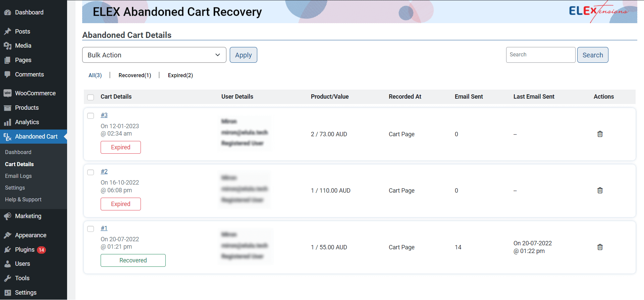The height and width of the screenshot is (300, 644).
Task: Open the Abandoned Cart Dashboard submenu item
Action: point(18,152)
